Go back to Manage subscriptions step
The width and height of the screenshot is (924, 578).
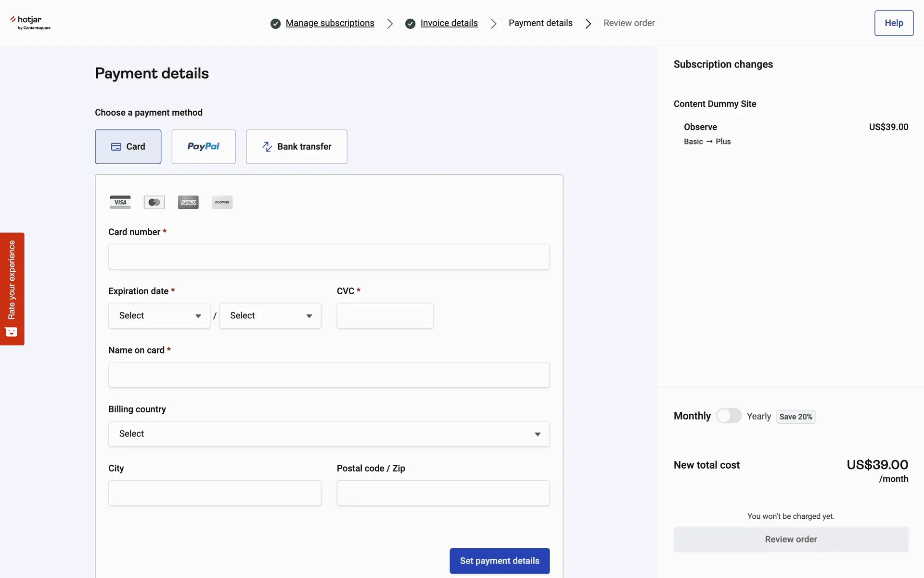point(330,23)
